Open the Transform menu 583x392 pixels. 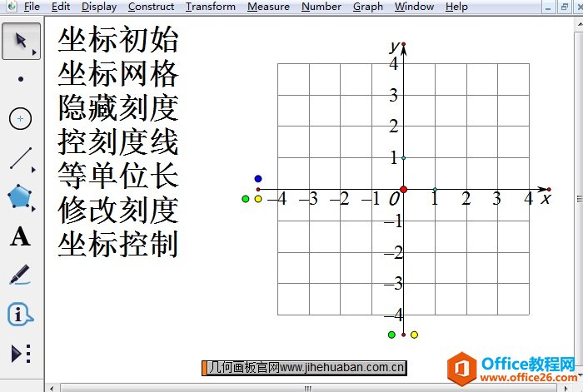(x=211, y=7)
